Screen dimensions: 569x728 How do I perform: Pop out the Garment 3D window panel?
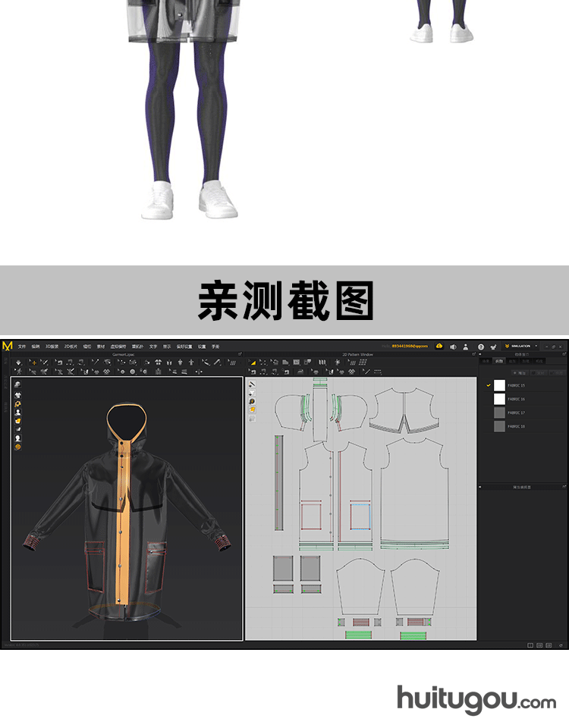(x=240, y=354)
